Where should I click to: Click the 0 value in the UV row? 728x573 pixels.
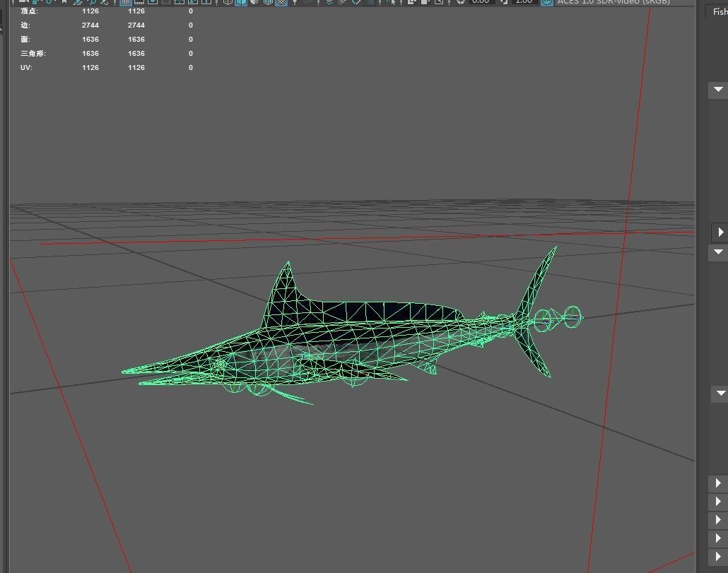pos(191,68)
